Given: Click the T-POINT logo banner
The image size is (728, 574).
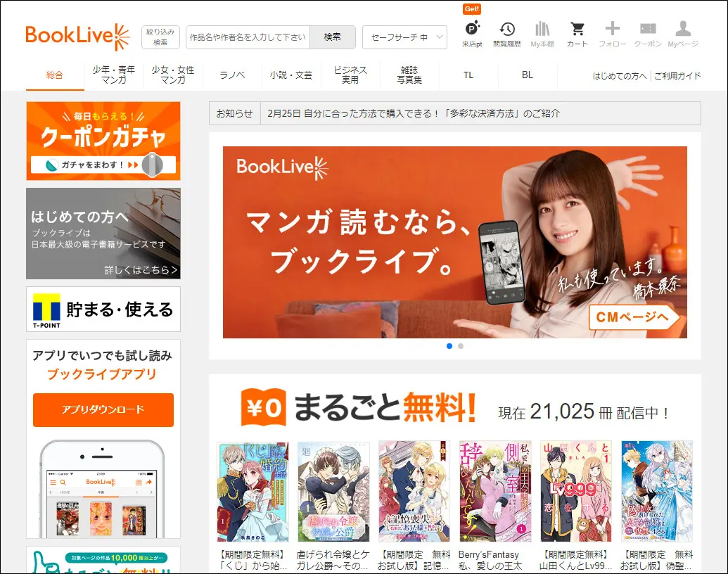Looking at the screenshot, I should (103, 310).
